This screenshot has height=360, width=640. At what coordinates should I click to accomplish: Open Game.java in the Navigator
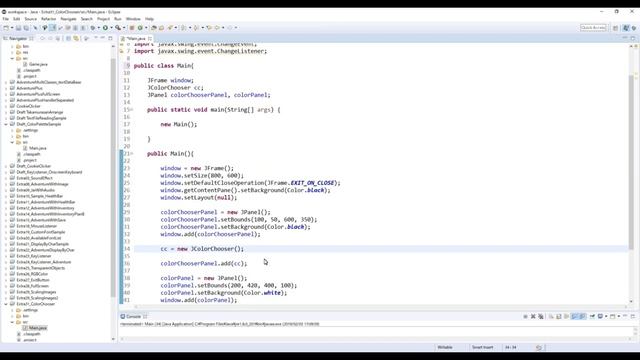pos(38,64)
